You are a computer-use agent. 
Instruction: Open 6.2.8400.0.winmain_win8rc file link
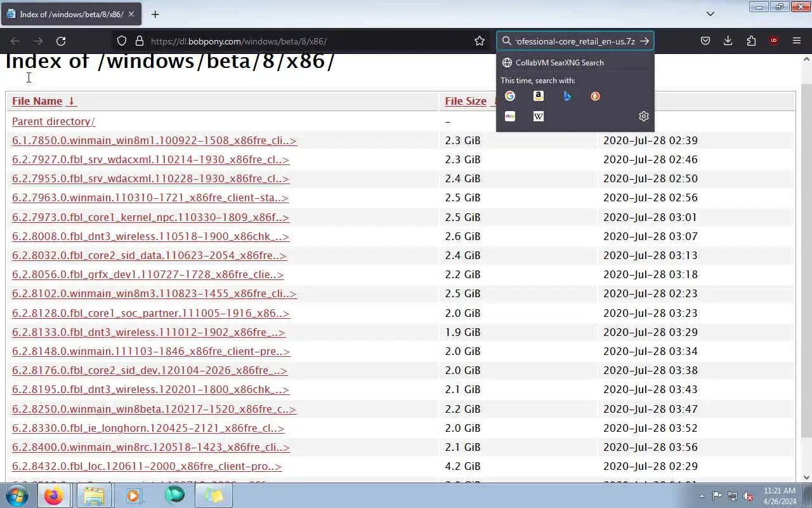151,447
